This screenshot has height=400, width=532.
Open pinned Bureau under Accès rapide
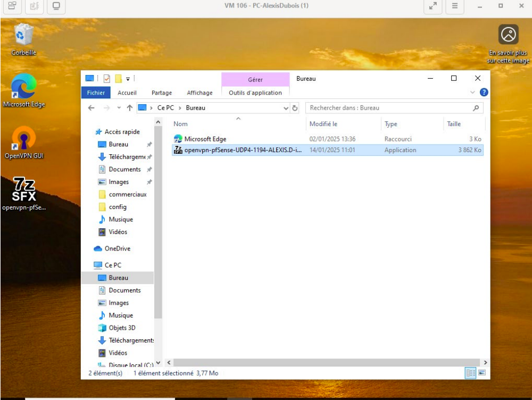113,144
